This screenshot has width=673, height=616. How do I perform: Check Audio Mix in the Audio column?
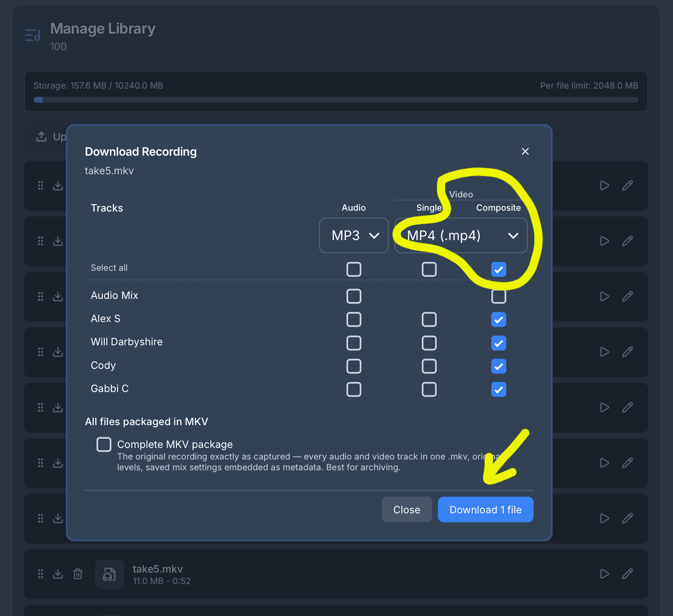[354, 296]
